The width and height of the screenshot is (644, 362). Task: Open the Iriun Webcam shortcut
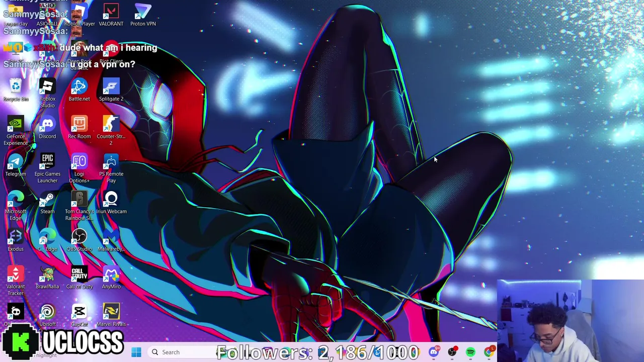111,203
